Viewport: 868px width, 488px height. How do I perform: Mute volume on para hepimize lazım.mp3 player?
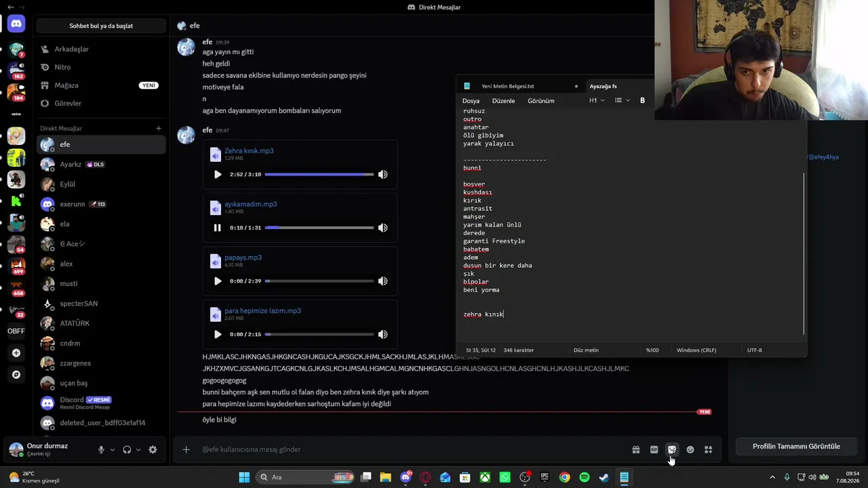[x=382, y=334]
